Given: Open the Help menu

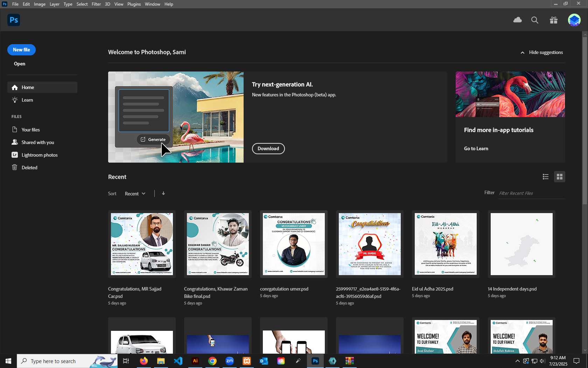Looking at the screenshot, I should (x=169, y=4).
